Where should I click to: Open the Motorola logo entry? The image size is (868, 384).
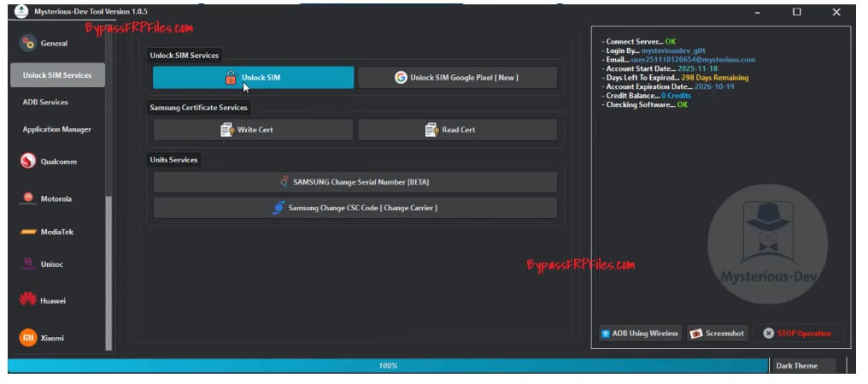coord(27,198)
